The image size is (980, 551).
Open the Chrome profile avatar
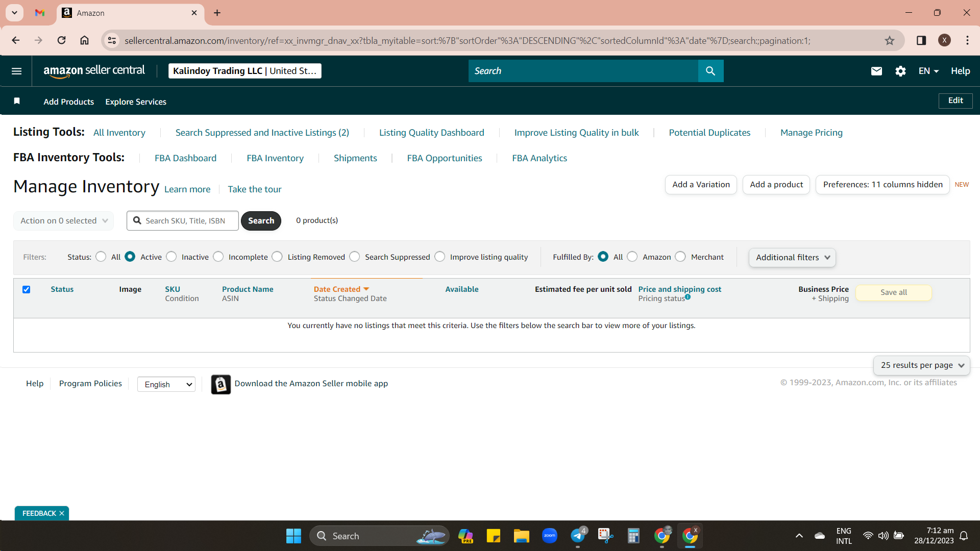pos(944,40)
